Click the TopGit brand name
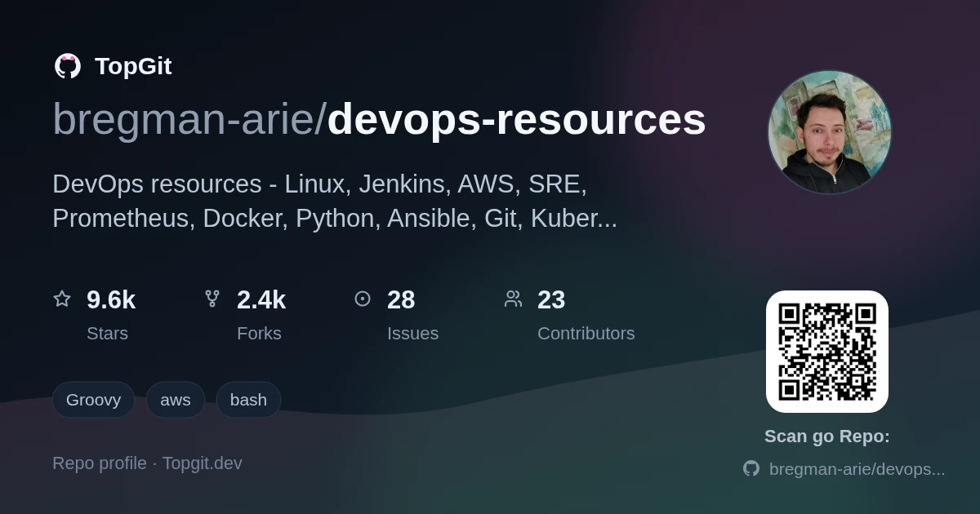The width and height of the screenshot is (980, 514). [133, 66]
